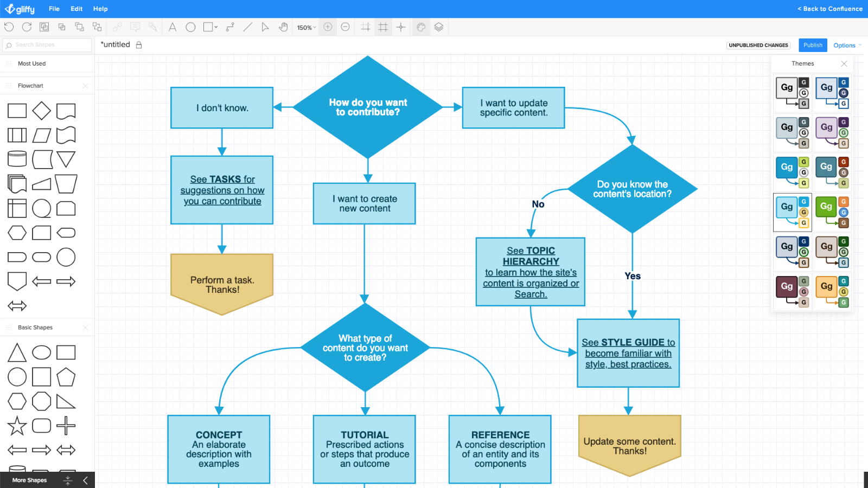This screenshot has width=868, height=488.
Task: Toggle snap to grid
Action: pyautogui.click(x=366, y=27)
